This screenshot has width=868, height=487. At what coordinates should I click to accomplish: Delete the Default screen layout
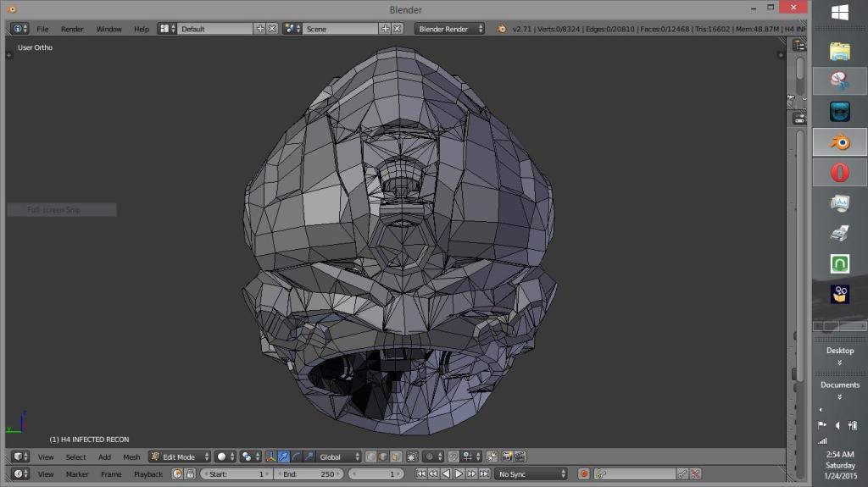pos(272,29)
